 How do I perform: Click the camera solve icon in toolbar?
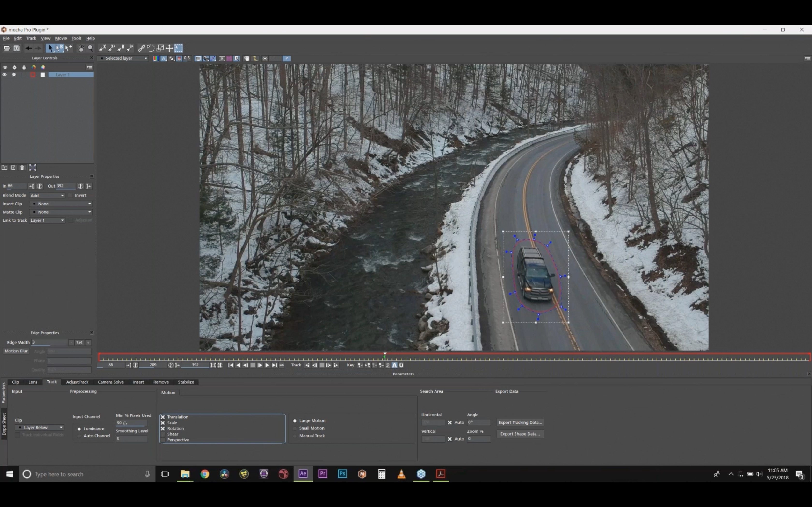[110, 381]
